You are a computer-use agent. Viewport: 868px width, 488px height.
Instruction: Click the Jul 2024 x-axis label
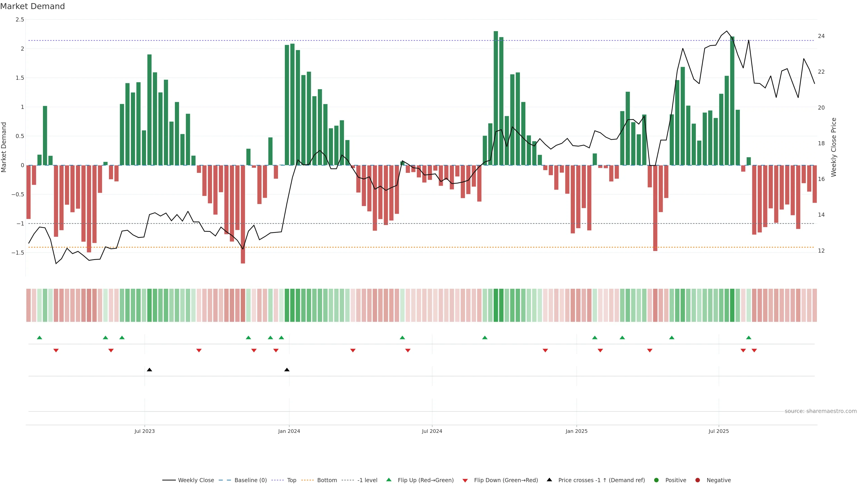(432, 431)
